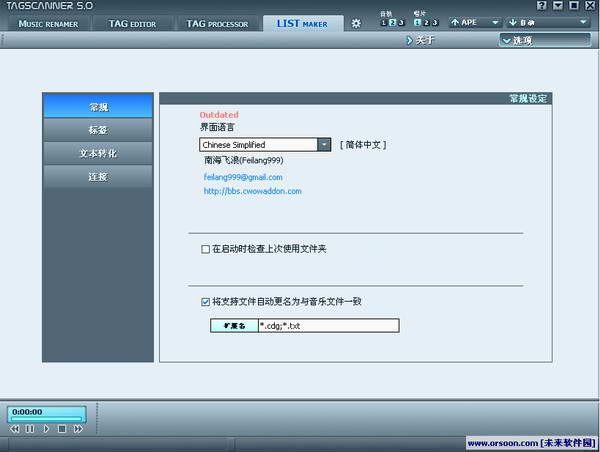Viewport: 600px width, 452px height.
Task: Click the help question mark icon
Action: pyautogui.click(x=541, y=5)
